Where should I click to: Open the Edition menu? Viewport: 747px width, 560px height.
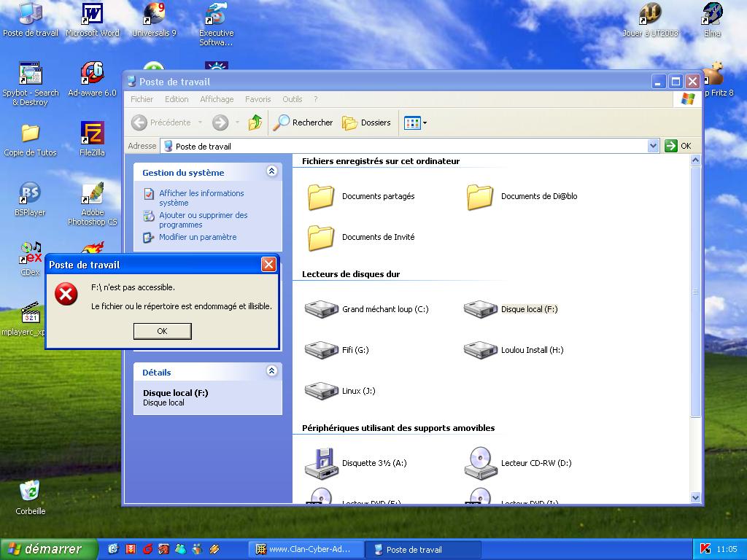pyautogui.click(x=177, y=99)
